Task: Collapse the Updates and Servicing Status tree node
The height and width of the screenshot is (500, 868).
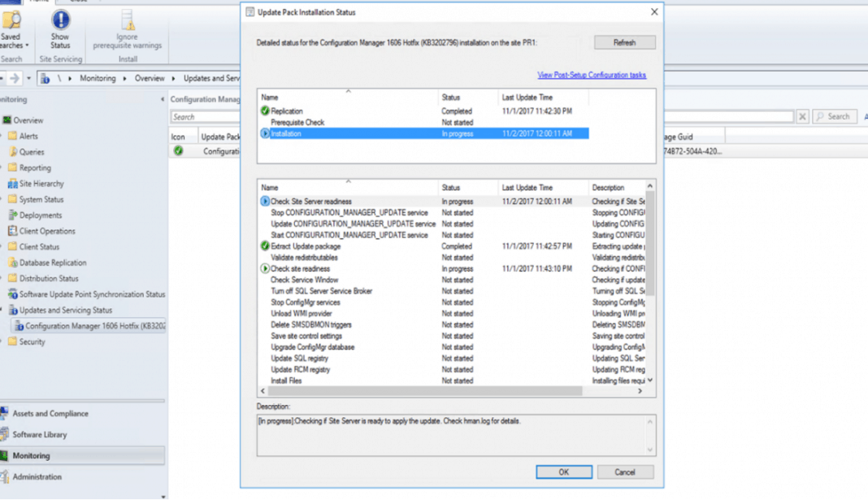Action: point(2,310)
